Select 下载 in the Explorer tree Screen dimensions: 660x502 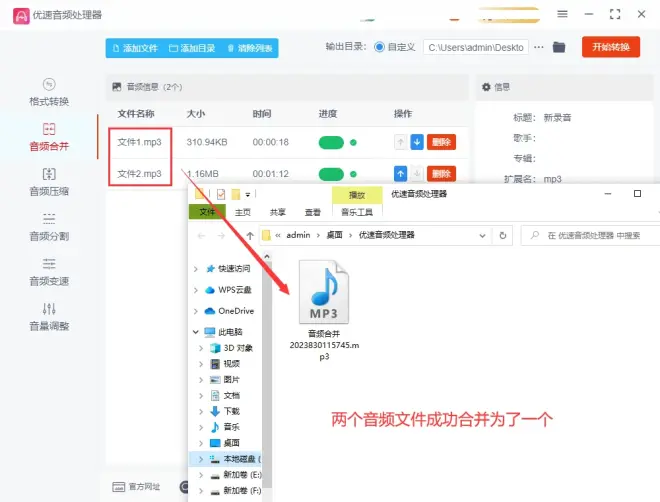pyautogui.click(x=232, y=411)
